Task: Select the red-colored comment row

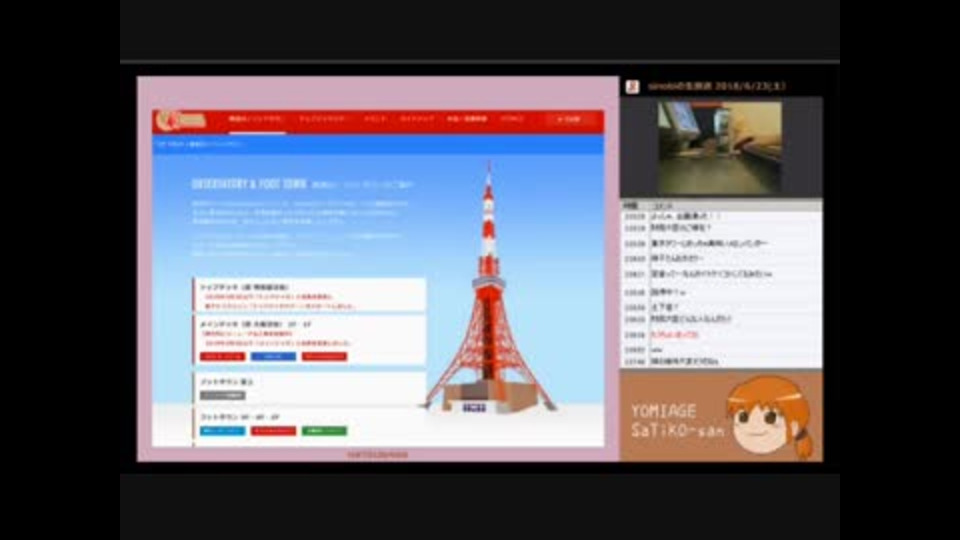Action: [x=721, y=335]
